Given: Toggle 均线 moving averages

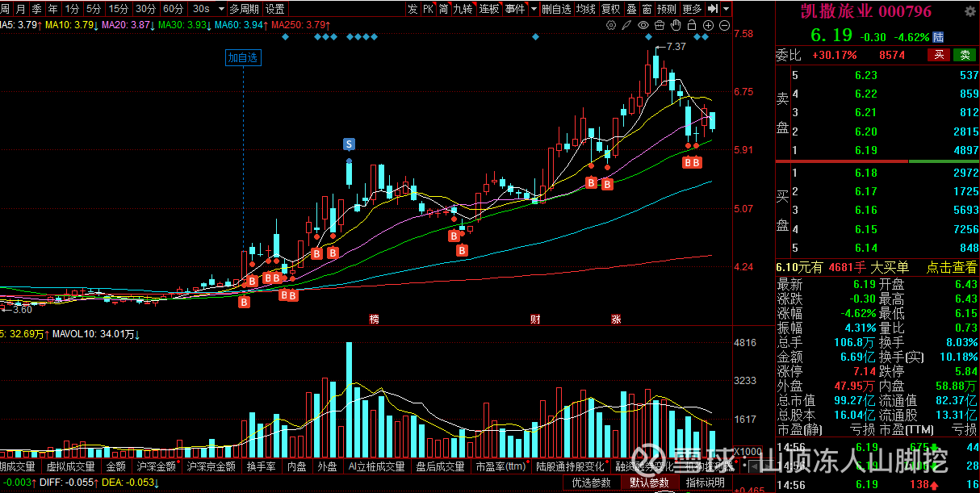Looking at the screenshot, I should click(586, 9).
